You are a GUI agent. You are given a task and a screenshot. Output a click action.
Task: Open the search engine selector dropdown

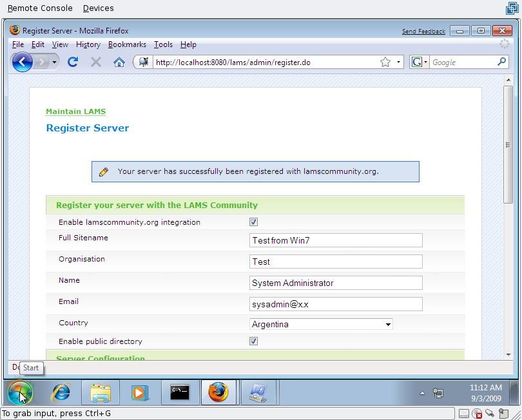coord(420,62)
